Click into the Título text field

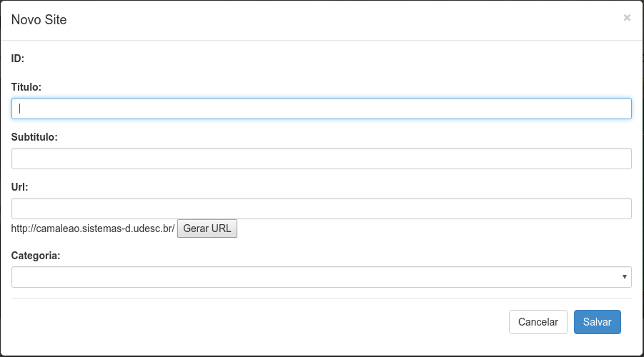tap(322, 109)
